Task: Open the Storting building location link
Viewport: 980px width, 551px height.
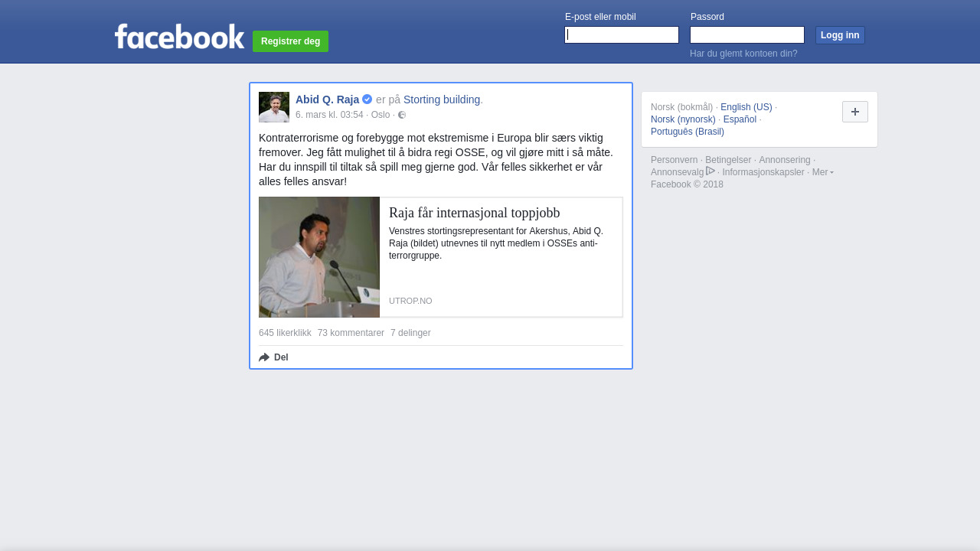Action: point(442,99)
